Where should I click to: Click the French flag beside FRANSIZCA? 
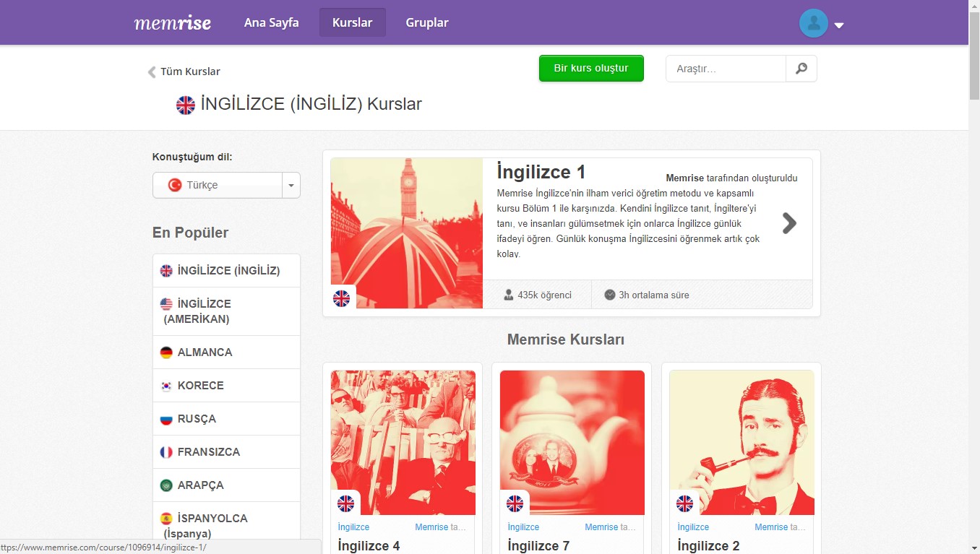pyautogui.click(x=166, y=452)
